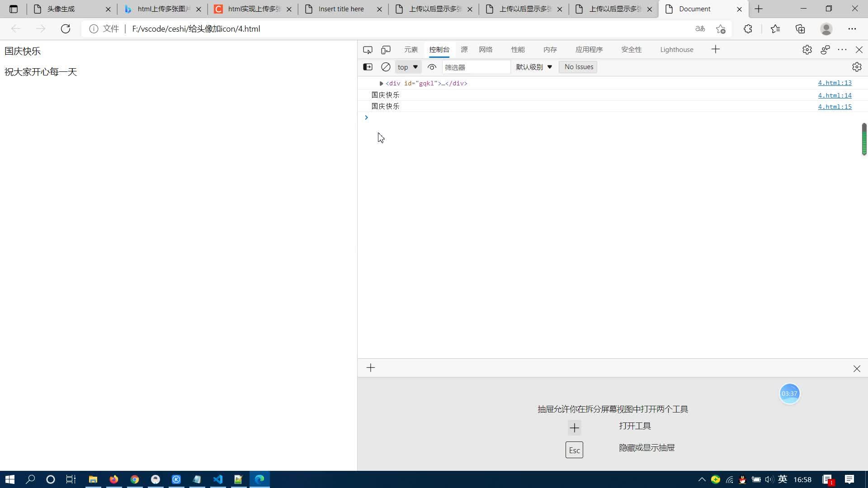Image resolution: width=868 pixels, height=488 pixels.
Task: Open browser Extensions puzzle icon
Action: [x=748, y=28]
